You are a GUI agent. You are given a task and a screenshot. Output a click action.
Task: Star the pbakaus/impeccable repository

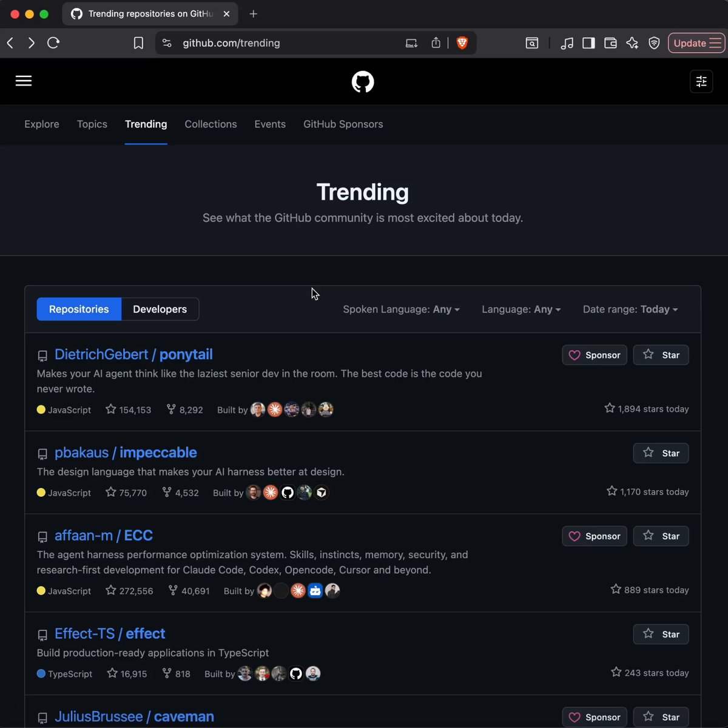(x=661, y=453)
